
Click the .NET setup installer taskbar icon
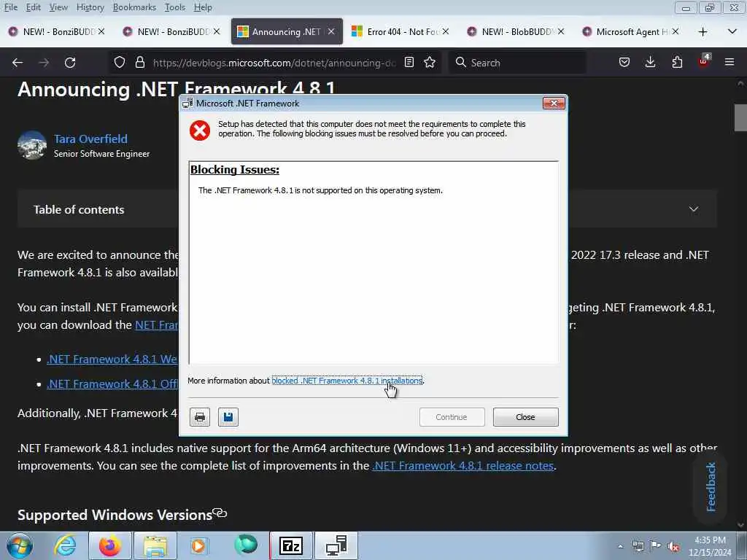pos(336,545)
